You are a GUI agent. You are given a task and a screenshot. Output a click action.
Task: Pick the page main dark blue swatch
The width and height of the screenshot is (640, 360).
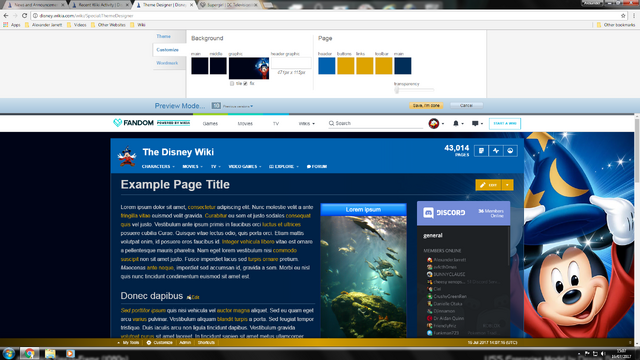(x=402, y=66)
